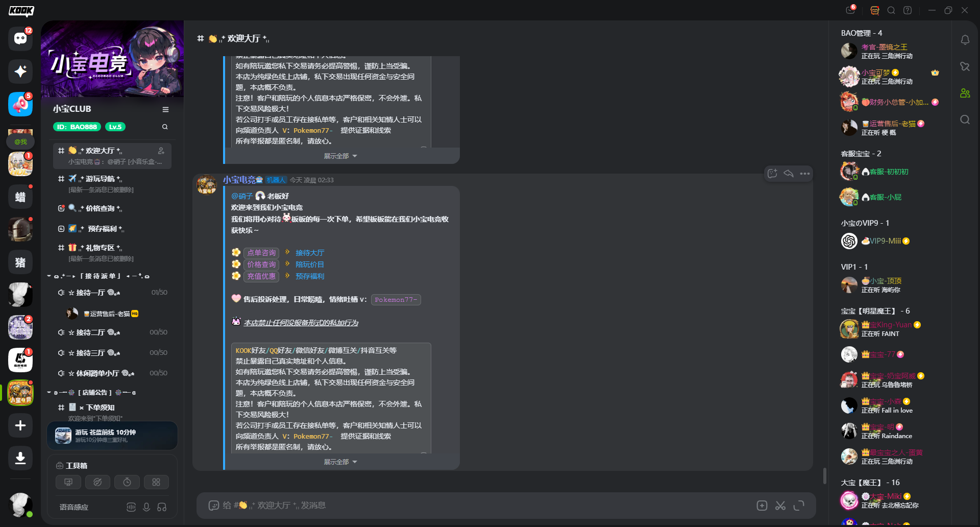This screenshot has height=527, width=980.
Task: Open member 考官-墨镜之王 profile
Action: pyautogui.click(x=890, y=51)
